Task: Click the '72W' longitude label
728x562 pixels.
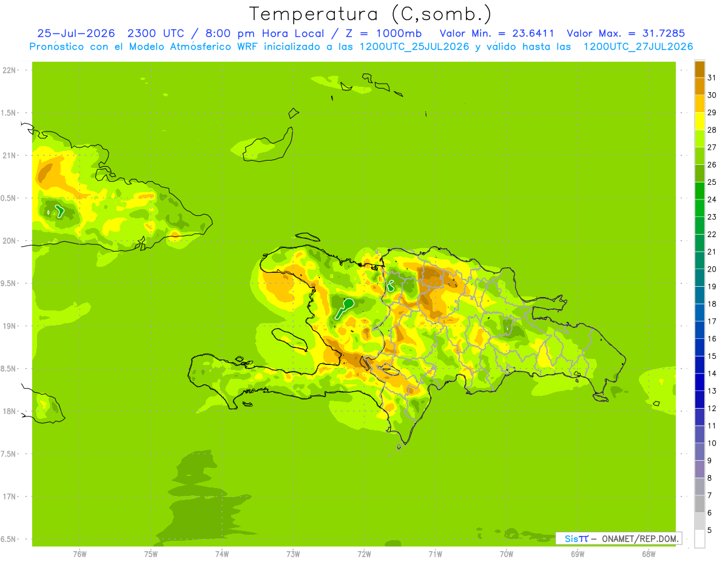Action: [x=364, y=554]
